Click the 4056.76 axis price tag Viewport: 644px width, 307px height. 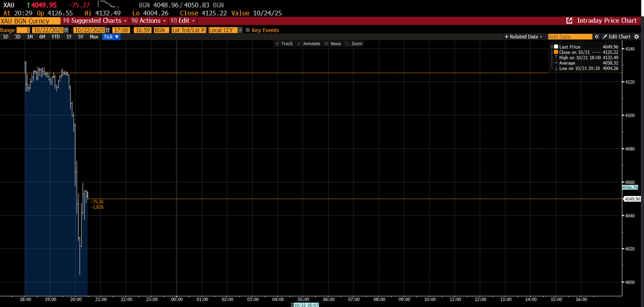click(630, 188)
